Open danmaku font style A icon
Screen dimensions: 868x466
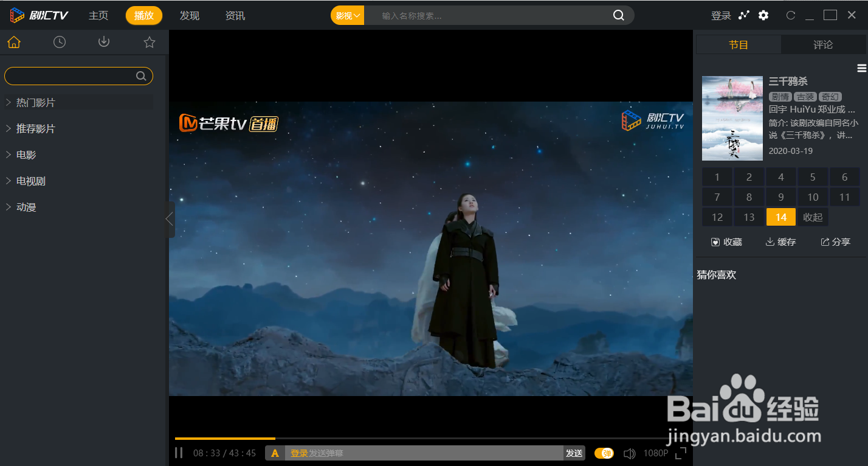(275, 453)
